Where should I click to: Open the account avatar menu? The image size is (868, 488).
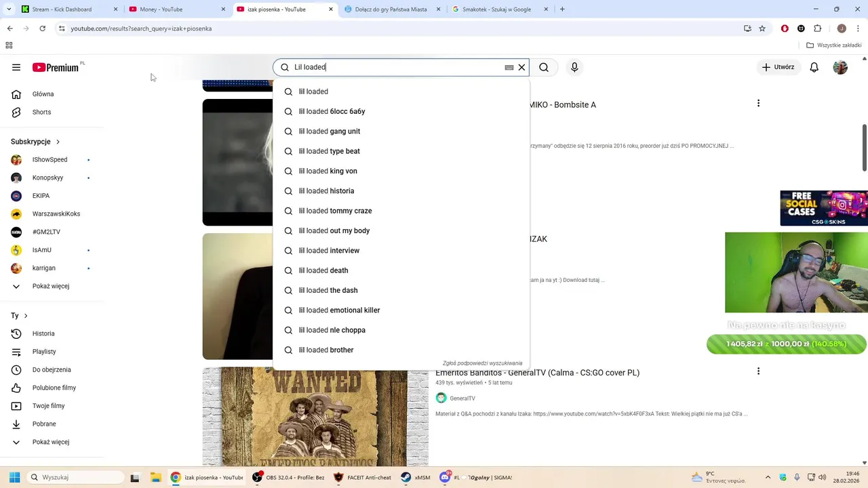(x=840, y=67)
